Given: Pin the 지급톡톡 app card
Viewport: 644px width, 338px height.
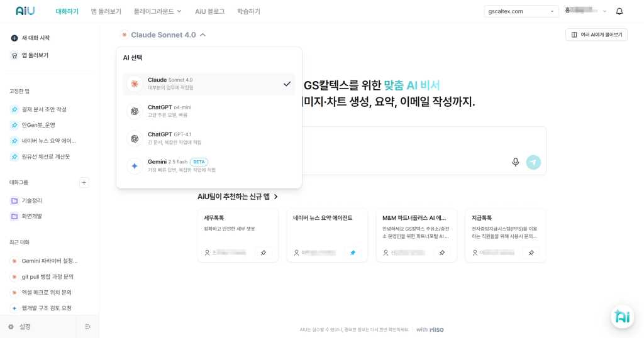Looking at the screenshot, I should [531, 253].
